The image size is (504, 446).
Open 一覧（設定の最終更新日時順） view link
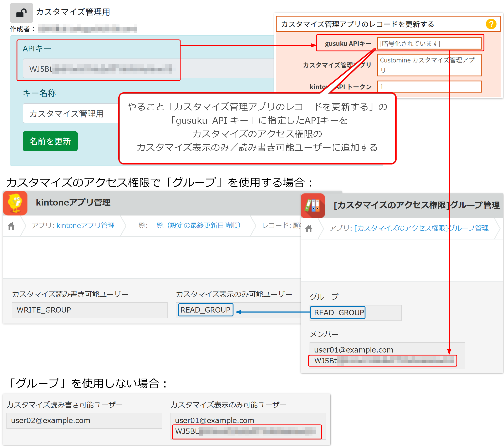tap(195, 225)
